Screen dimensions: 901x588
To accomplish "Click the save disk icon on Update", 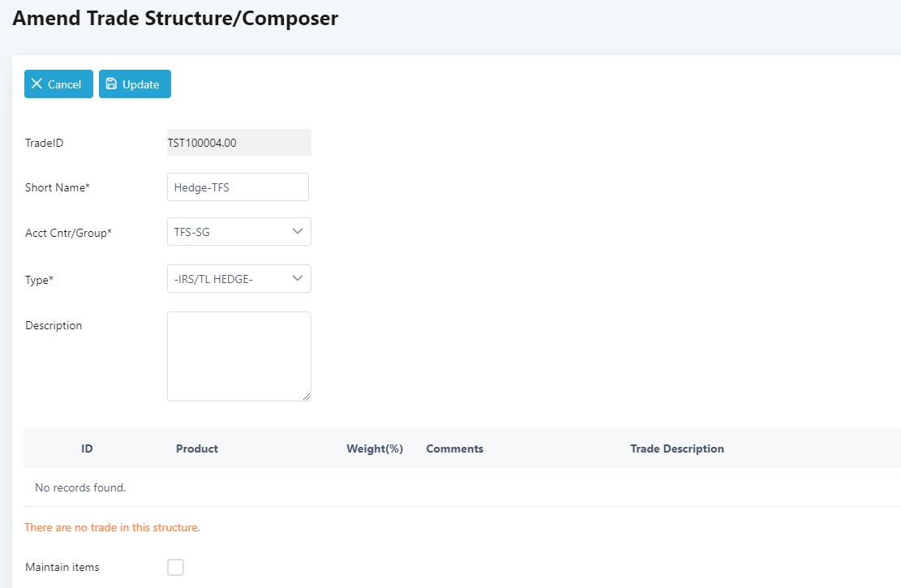I will pyautogui.click(x=112, y=84).
